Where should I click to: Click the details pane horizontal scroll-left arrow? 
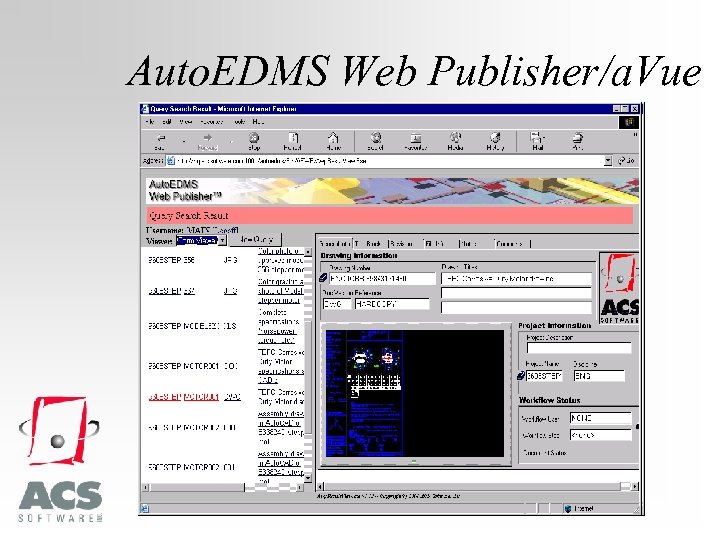tap(321, 486)
